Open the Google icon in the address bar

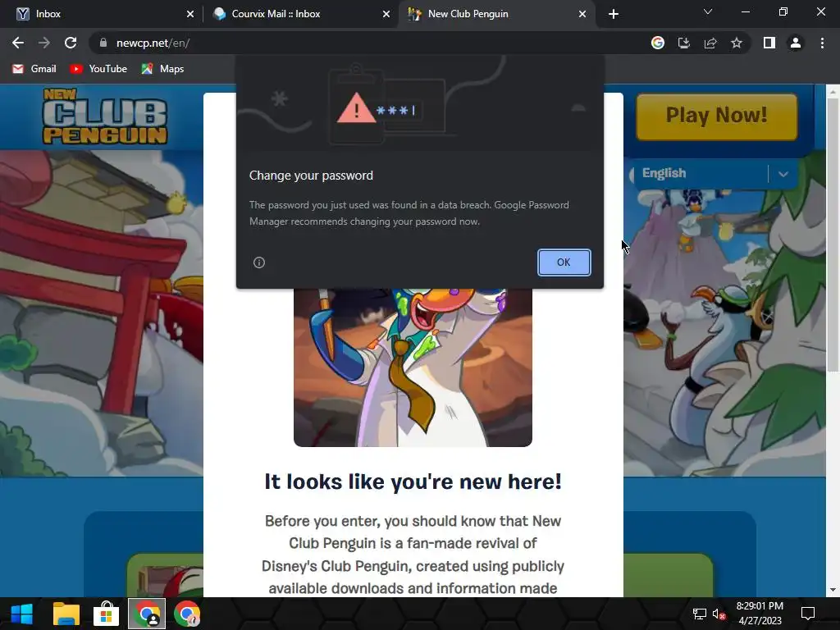coord(658,43)
